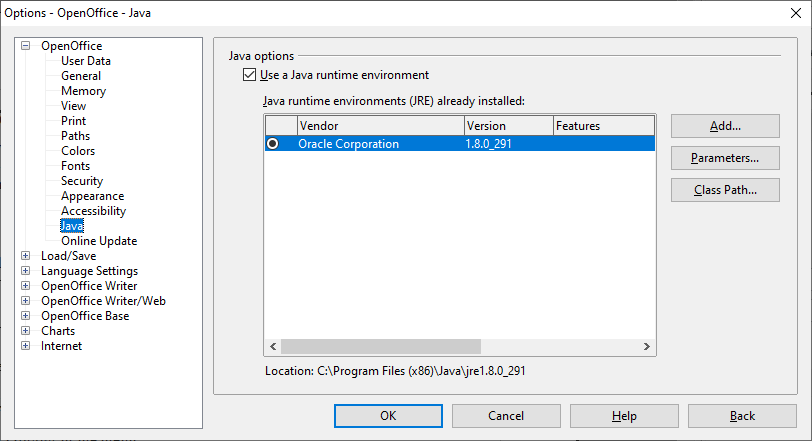Close the Options dialog window
Viewport: 812px width, 441px height.
(796, 13)
